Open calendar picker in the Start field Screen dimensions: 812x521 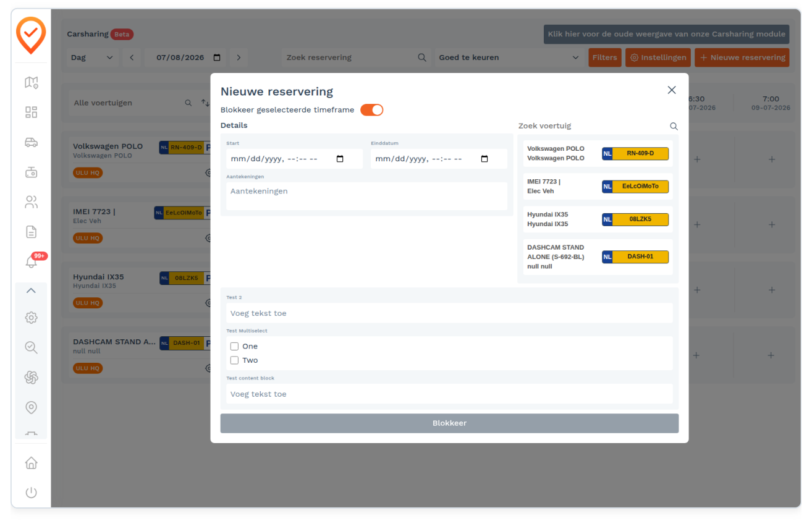tap(340, 159)
